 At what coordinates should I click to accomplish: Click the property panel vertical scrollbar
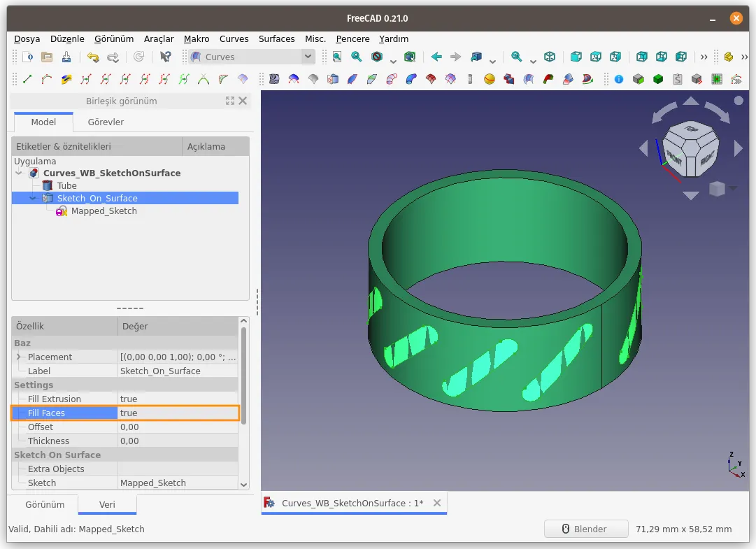[x=243, y=376]
